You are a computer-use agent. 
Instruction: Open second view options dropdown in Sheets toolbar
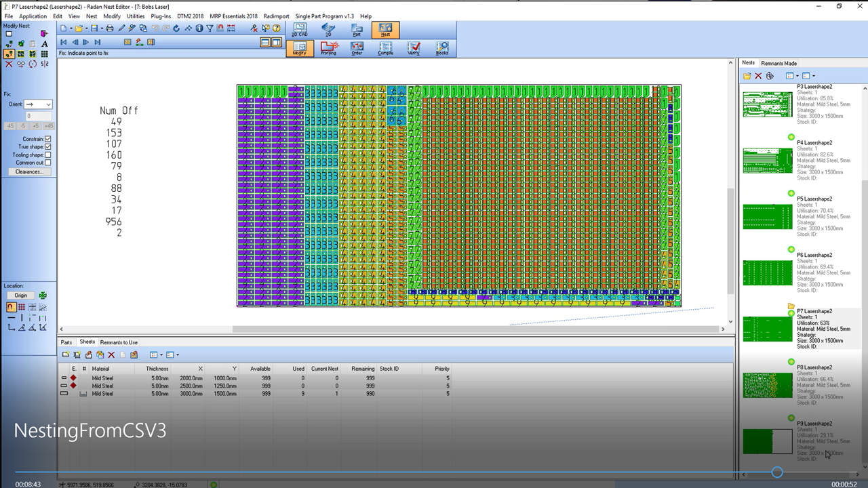pyautogui.click(x=178, y=354)
